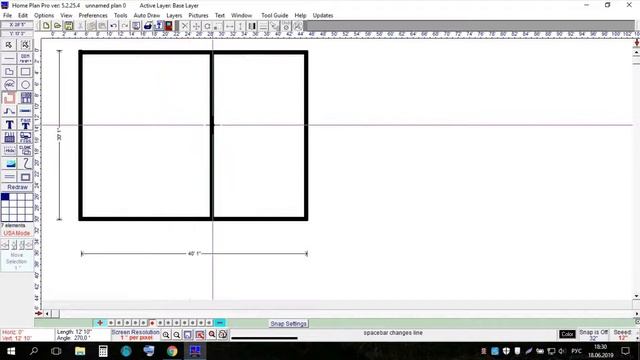Viewport: 640px width, 360px height.
Task: Select the single line drawing tool
Action: pyautogui.click(x=9, y=58)
